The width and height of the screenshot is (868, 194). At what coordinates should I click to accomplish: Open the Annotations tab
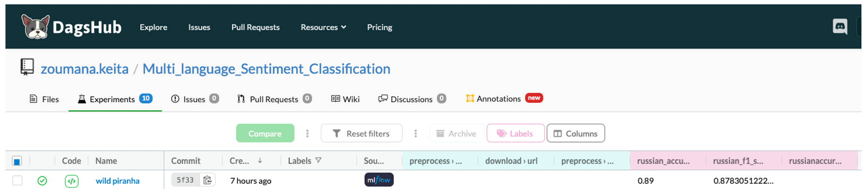pos(498,99)
